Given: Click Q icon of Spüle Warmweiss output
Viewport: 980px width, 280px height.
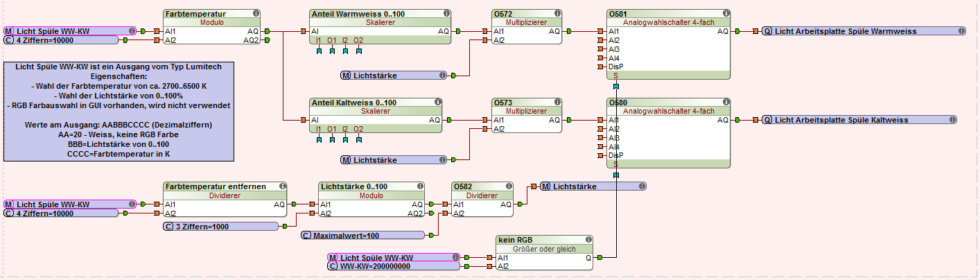Looking at the screenshot, I should 767,31.
